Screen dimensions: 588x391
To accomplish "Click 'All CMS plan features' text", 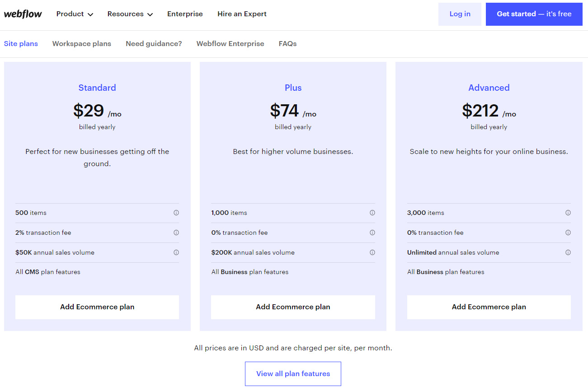I will (x=48, y=272).
